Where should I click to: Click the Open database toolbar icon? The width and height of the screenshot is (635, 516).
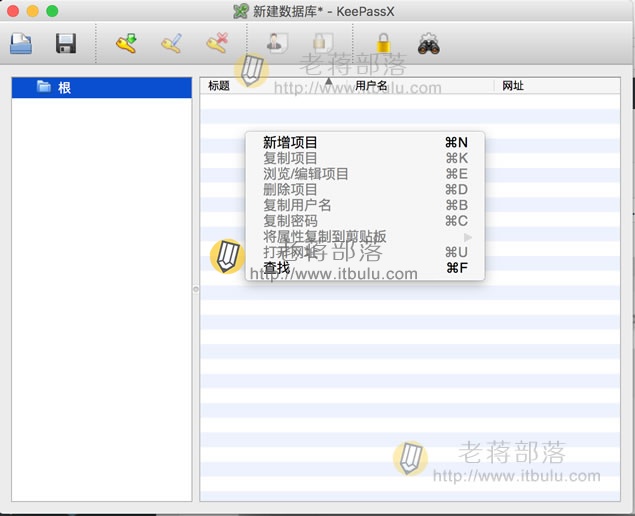pyautogui.click(x=21, y=44)
